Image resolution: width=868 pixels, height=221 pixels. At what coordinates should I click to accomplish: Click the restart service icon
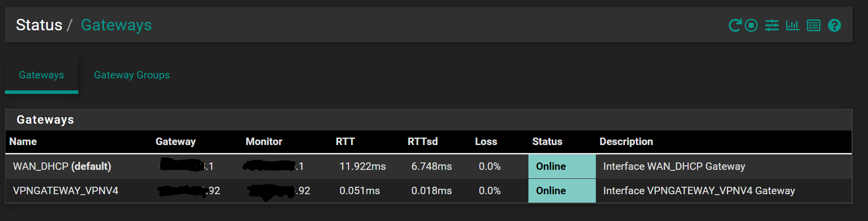[735, 25]
